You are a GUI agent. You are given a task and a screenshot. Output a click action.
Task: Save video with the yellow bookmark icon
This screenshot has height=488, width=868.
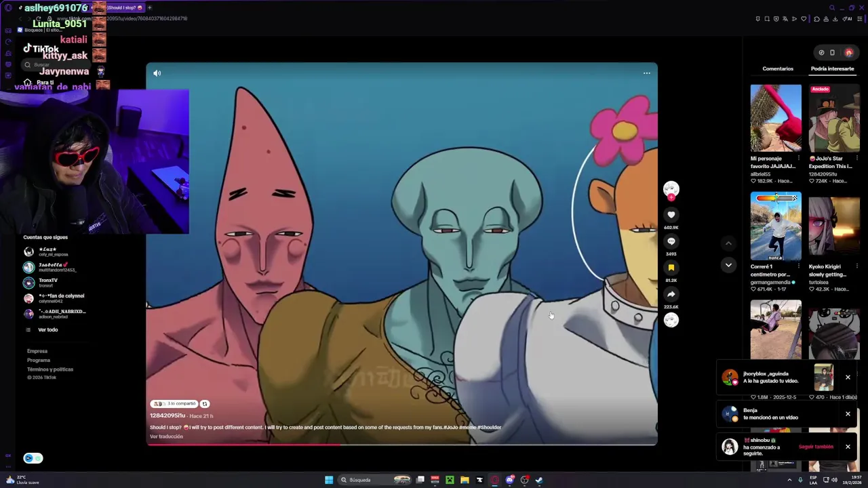click(x=671, y=268)
